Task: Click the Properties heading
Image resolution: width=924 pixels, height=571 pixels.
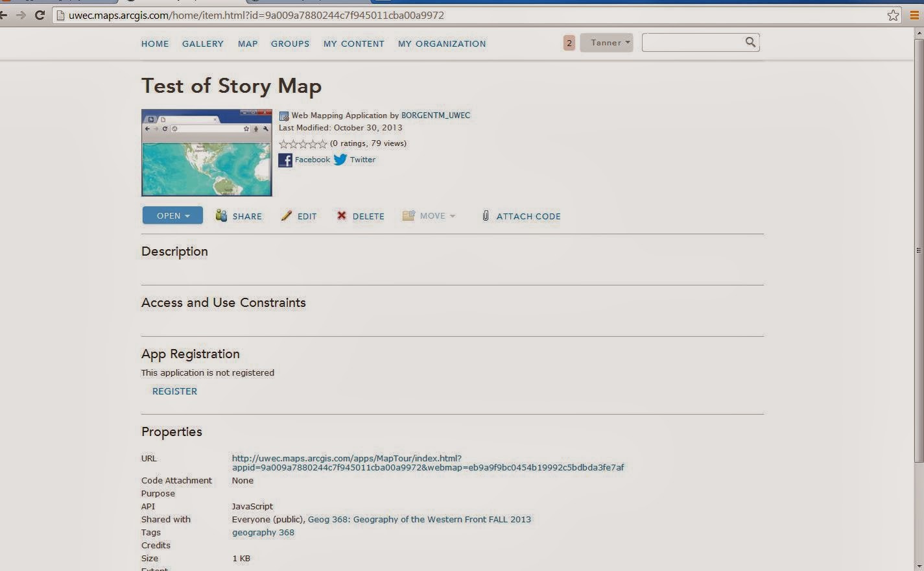Action: point(172,432)
